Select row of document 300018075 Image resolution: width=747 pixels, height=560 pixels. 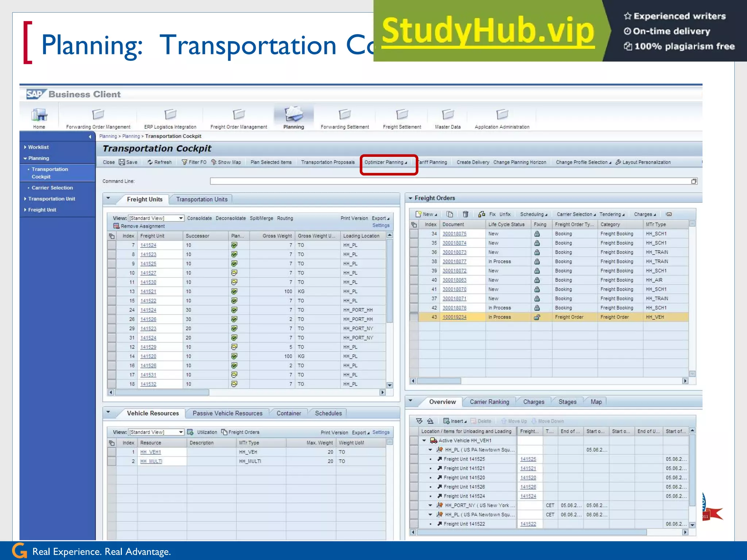tap(414, 234)
